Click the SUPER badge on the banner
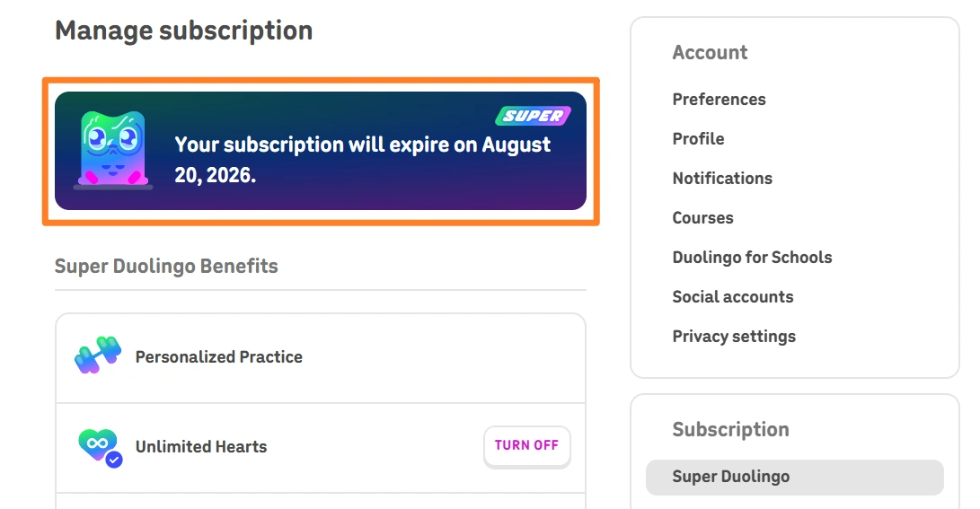The width and height of the screenshot is (980, 509). click(x=534, y=116)
